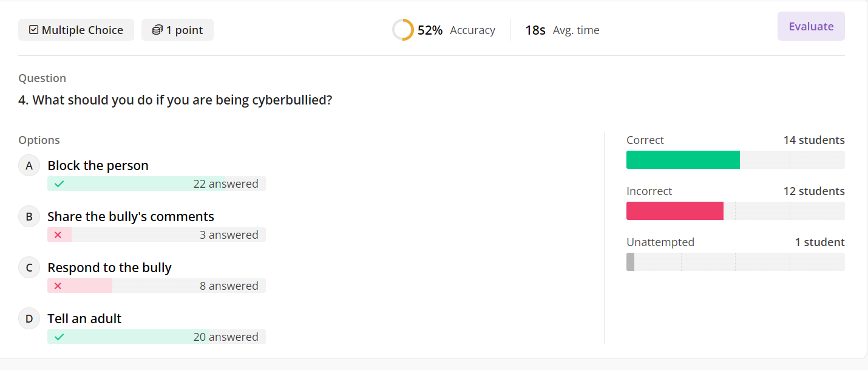Click the 22 answered result bar
868x370 pixels.
click(157, 183)
